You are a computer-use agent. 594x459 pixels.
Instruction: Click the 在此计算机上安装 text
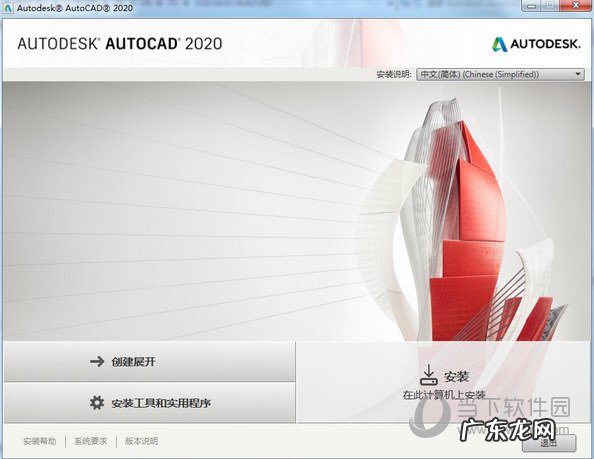[444, 395]
